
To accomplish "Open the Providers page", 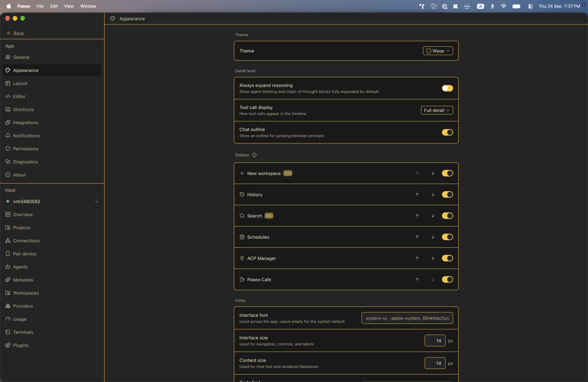I will pyautogui.click(x=52, y=306).
